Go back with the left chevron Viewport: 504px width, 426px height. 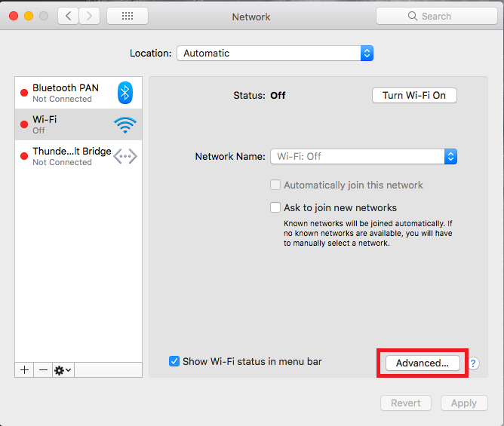point(68,16)
